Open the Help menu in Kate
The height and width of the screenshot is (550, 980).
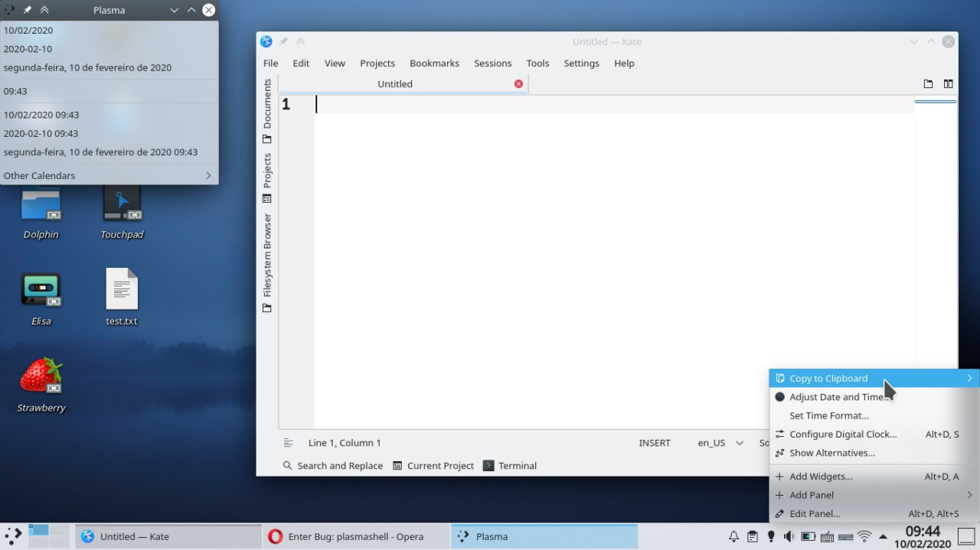[x=624, y=63]
